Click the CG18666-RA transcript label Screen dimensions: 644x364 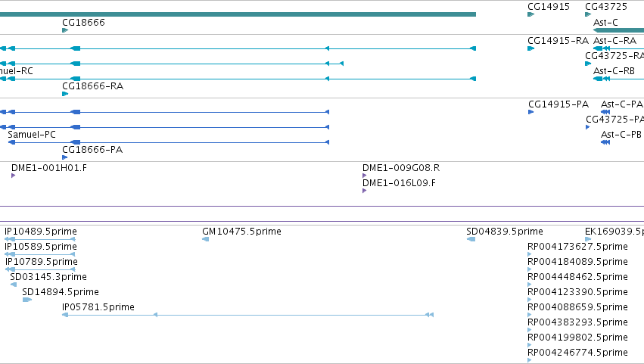click(x=92, y=86)
